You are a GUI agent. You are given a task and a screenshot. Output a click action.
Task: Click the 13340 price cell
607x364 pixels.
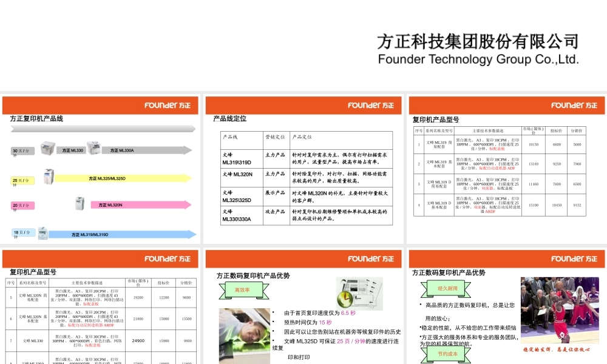pyautogui.click(x=534, y=164)
